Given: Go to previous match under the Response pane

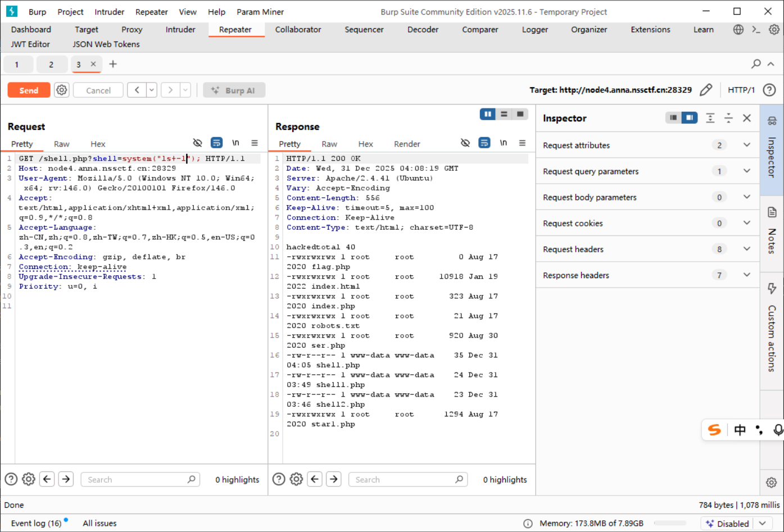Looking at the screenshot, I should 315,479.
